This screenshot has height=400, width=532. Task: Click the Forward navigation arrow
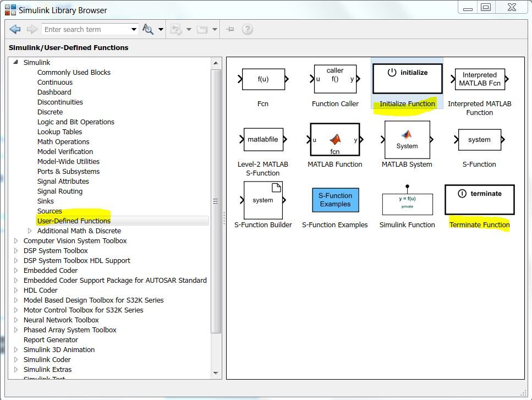[x=32, y=30]
